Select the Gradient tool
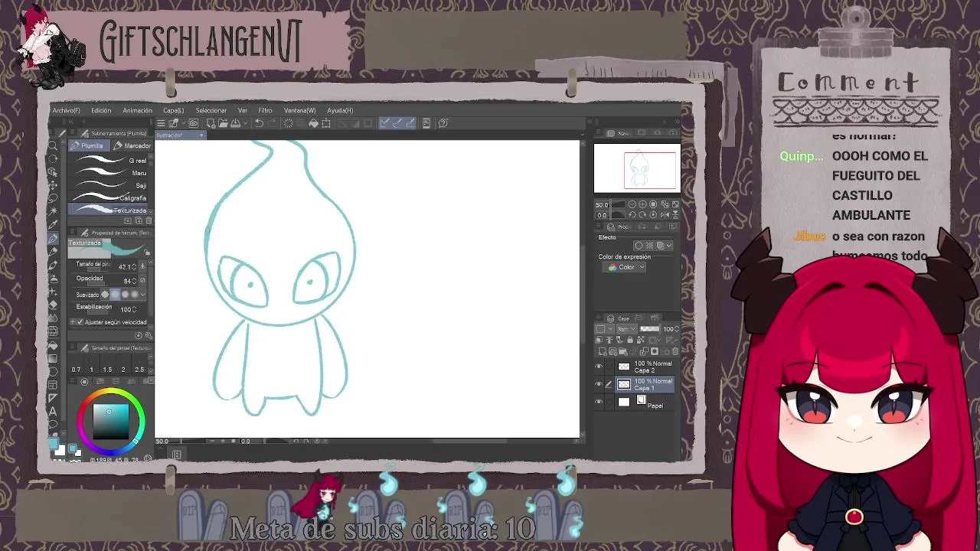 click(x=53, y=358)
